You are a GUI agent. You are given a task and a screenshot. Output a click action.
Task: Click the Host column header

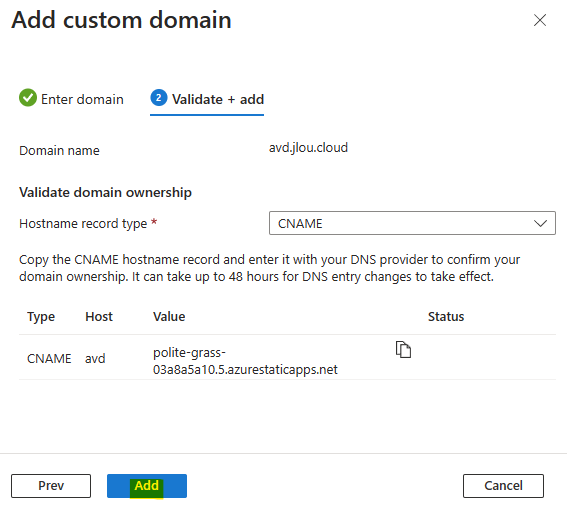99,316
